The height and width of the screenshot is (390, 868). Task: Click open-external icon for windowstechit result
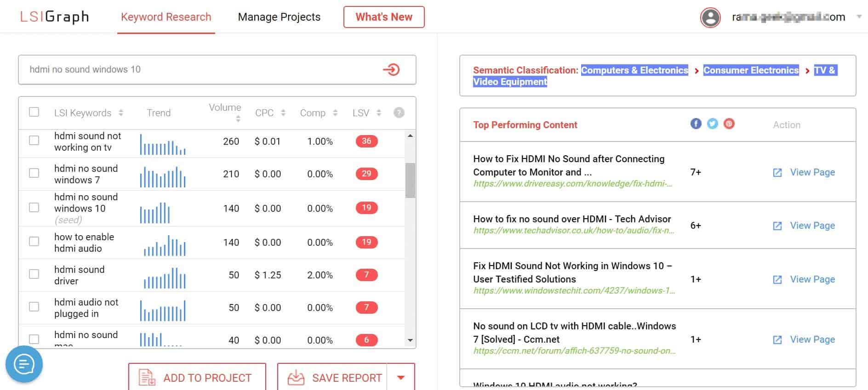[777, 280]
